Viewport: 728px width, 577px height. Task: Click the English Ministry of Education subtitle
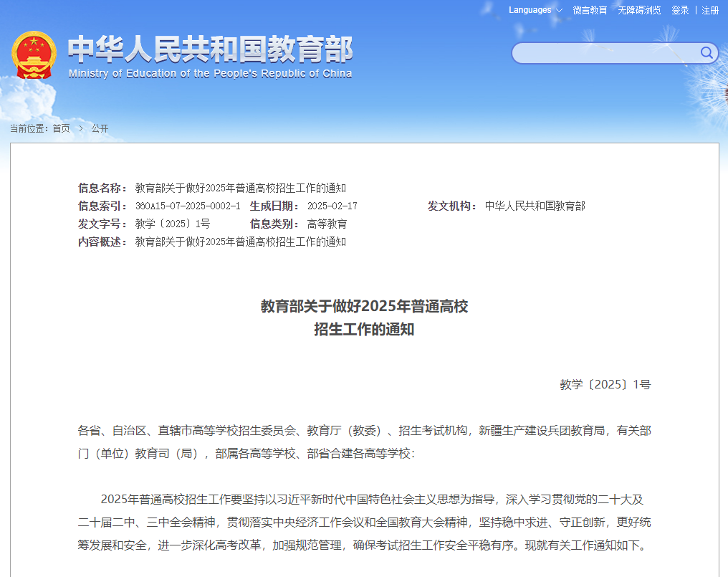[211, 73]
